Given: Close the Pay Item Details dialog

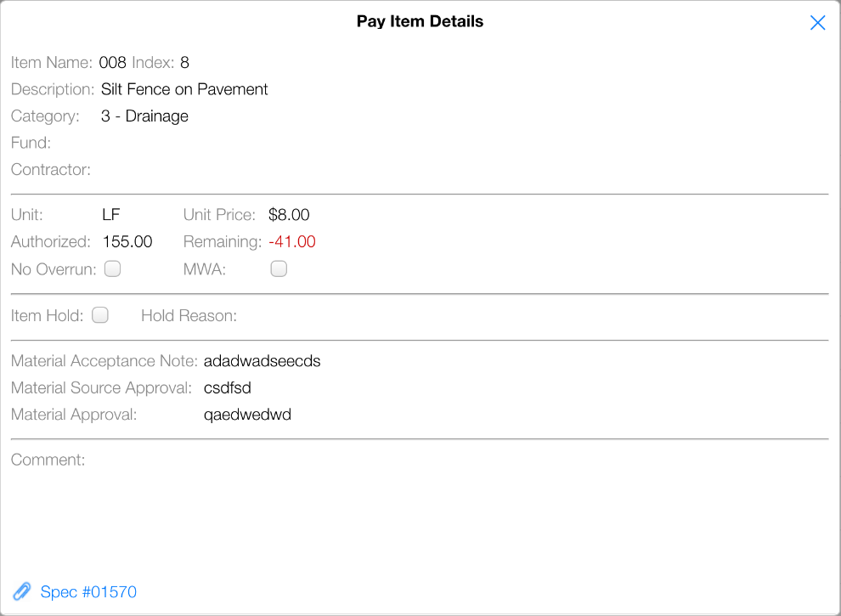Looking at the screenshot, I should [817, 23].
